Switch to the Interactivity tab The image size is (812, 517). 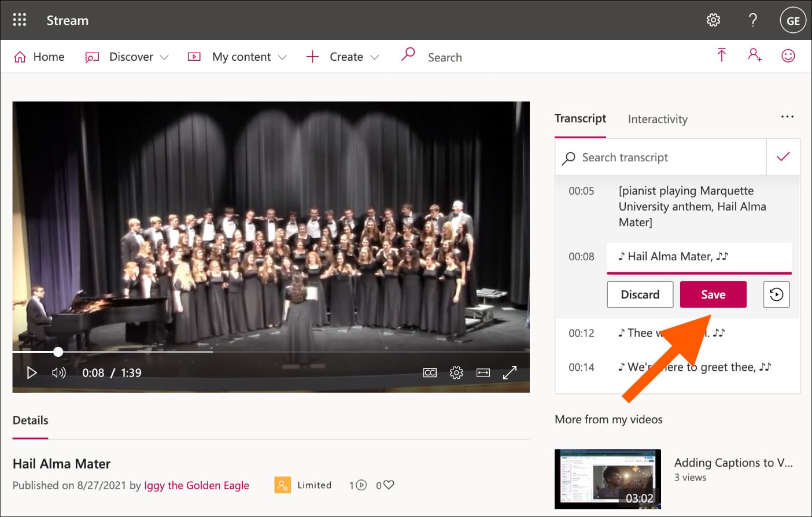tap(658, 119)
